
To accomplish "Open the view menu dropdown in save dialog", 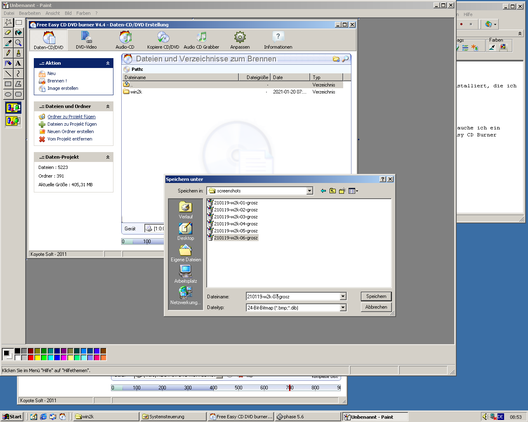I will [353, 191].
